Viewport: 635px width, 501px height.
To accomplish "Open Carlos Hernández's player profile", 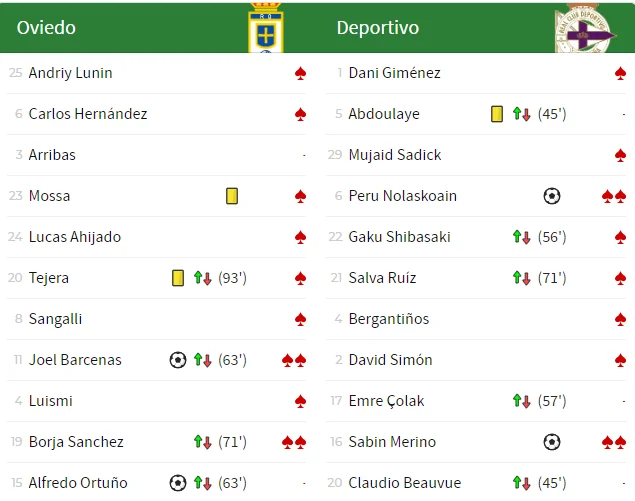I will (88, 114).
